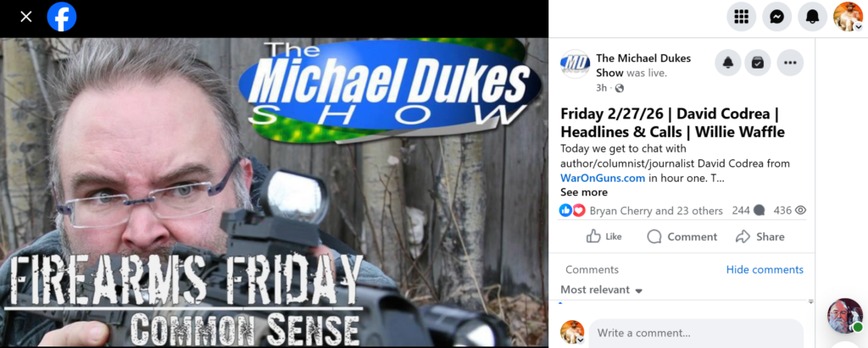Expand post text with See more
Viewport: 868px width, 348px height.
tap(583, 192)
